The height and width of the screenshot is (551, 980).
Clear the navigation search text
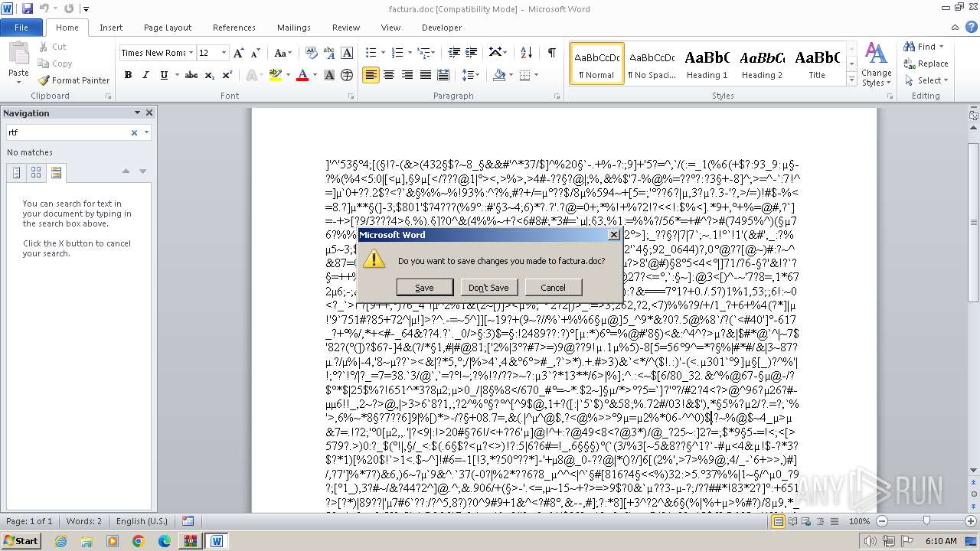click(134, 132)
